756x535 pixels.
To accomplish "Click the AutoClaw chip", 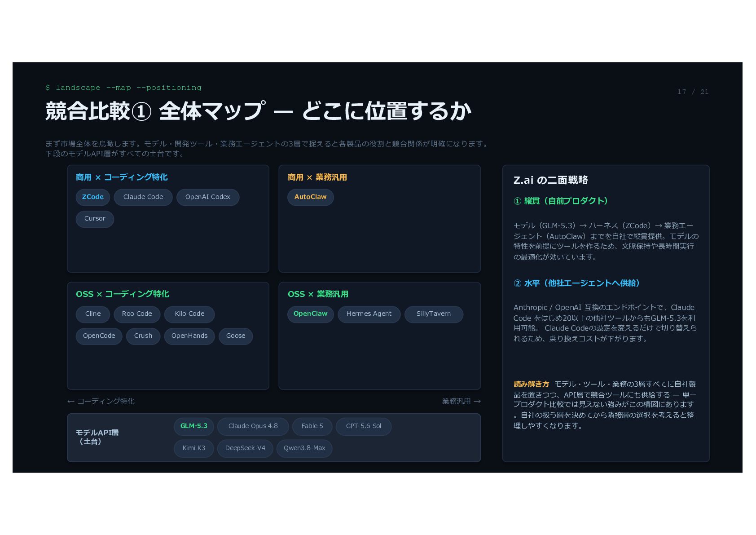I will pyautogui.click(x=311, y=197).
